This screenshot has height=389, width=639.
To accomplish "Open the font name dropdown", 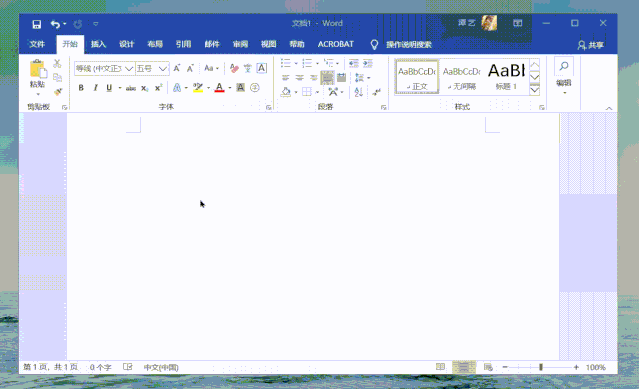I will click(129, 68).
